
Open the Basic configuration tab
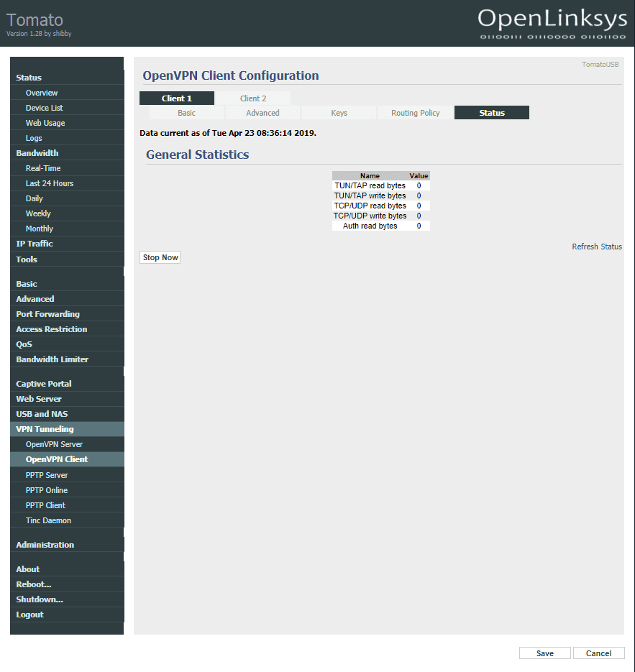(x=186, y=112)
